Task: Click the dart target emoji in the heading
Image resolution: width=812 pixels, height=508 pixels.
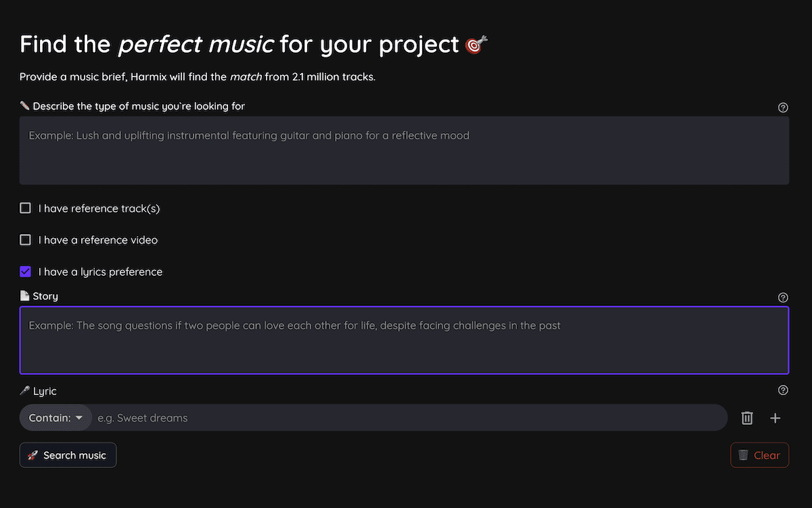Action: (x=474, y=43)
